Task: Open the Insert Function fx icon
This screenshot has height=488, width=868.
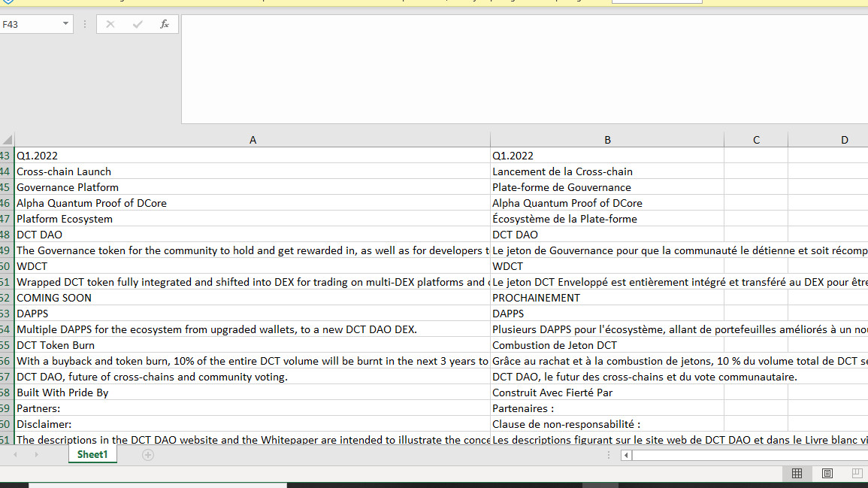Action: (x=165, y=24)
